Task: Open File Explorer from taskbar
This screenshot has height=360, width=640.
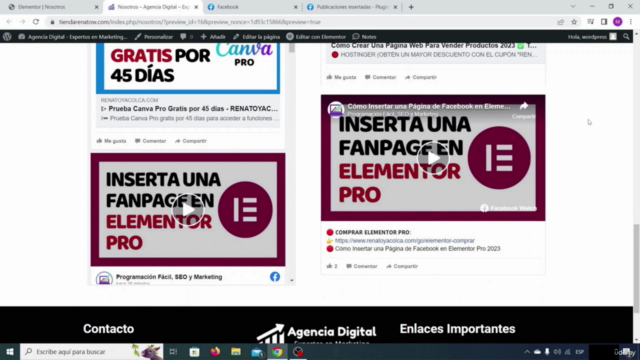Action: 236,351
